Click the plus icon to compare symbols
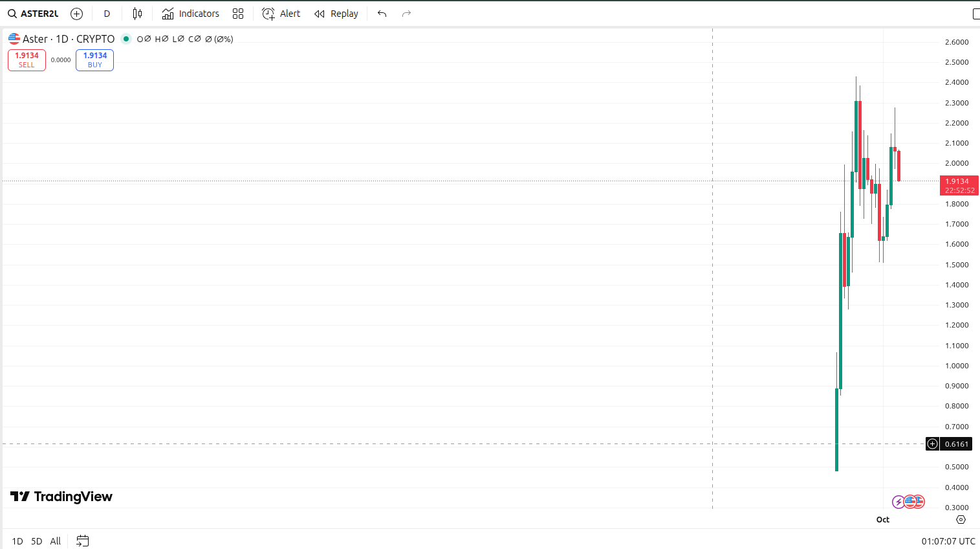The width and height of the screenshot is (980, 549). pyautogui.click(x=76, y=14)
